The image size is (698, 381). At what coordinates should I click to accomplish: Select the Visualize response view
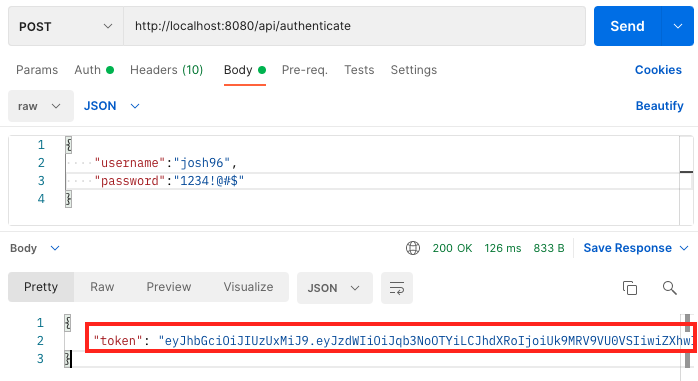click(248, 287)
